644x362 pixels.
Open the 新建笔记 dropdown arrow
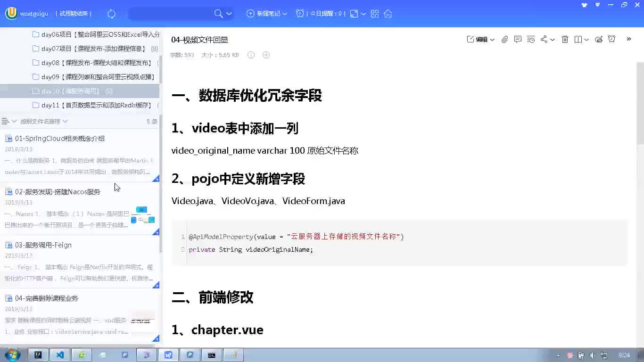285,14
